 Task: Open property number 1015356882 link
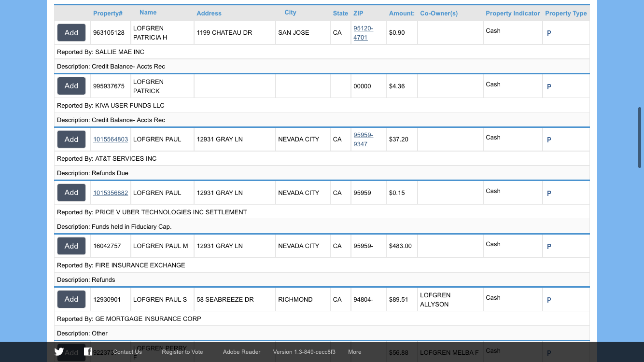coord(111,193)
